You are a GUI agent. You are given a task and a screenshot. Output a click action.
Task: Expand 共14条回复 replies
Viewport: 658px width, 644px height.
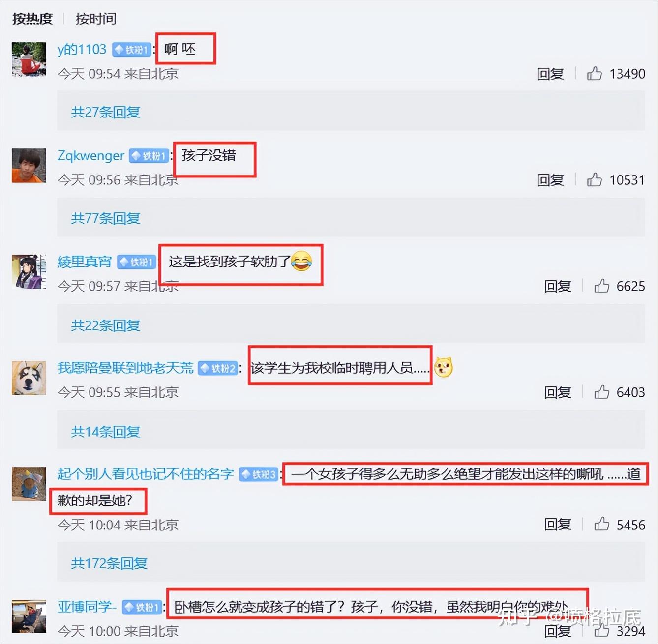(106, 432)
